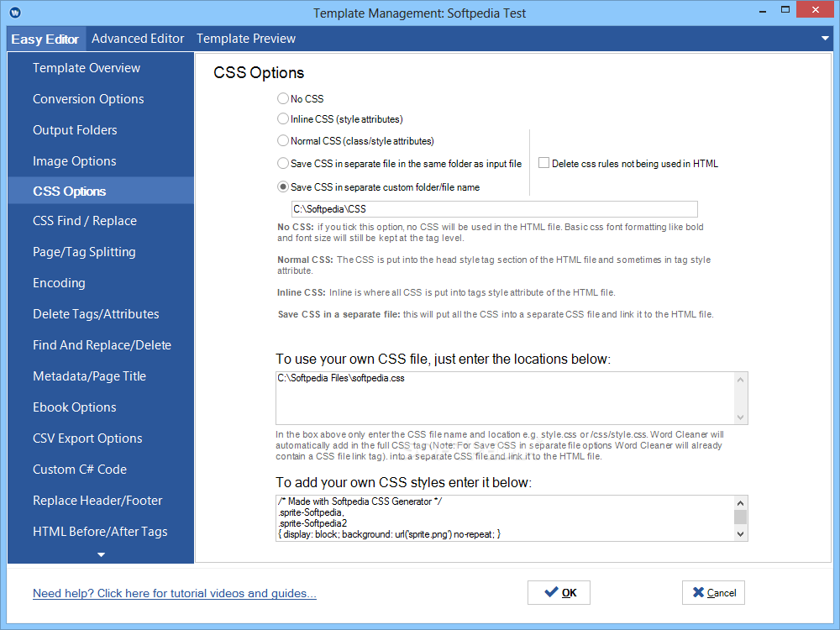Go to Find And Replace/Delete section

click(101, 345)
